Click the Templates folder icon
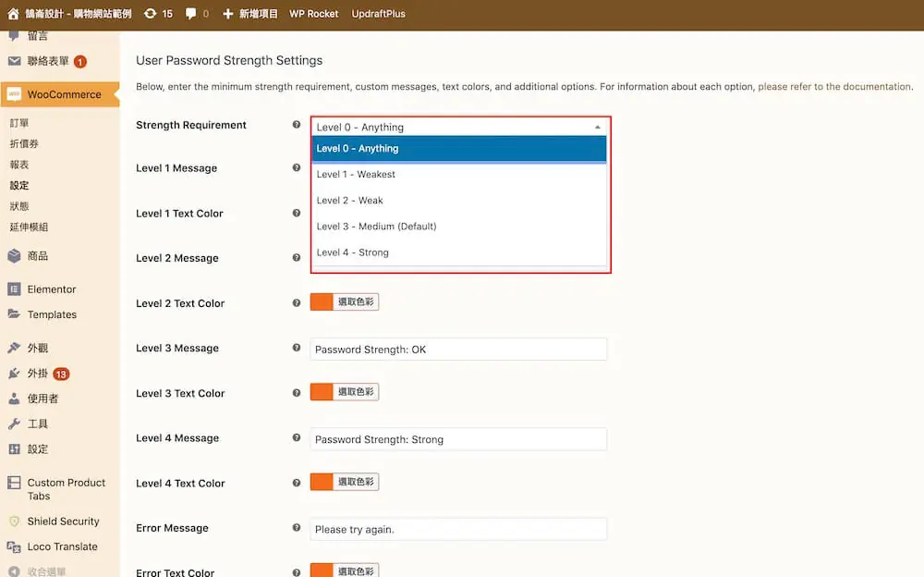The image size is (924, 577). [14, 313]
